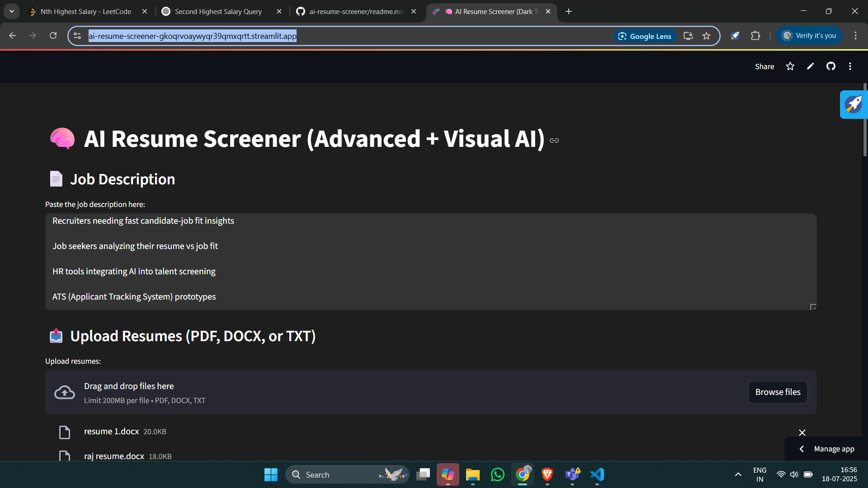Click the Google Lens button in address bar
868x488 pixels.
[645, 36]
